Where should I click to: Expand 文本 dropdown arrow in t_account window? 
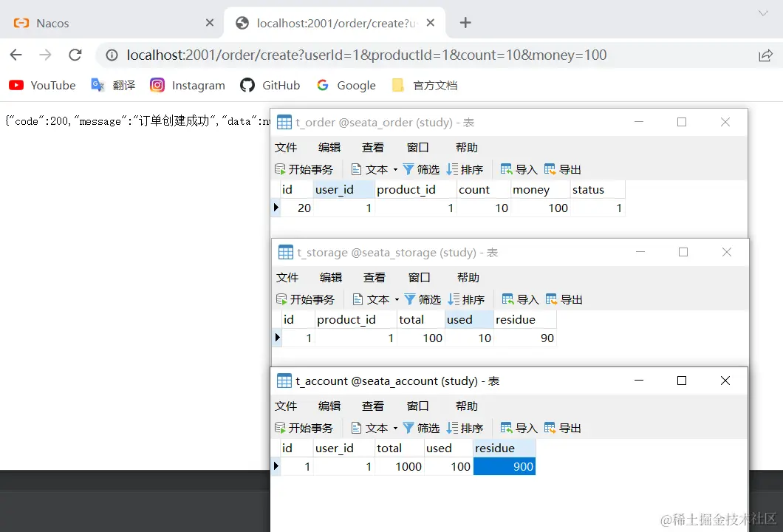coord(395,429)
